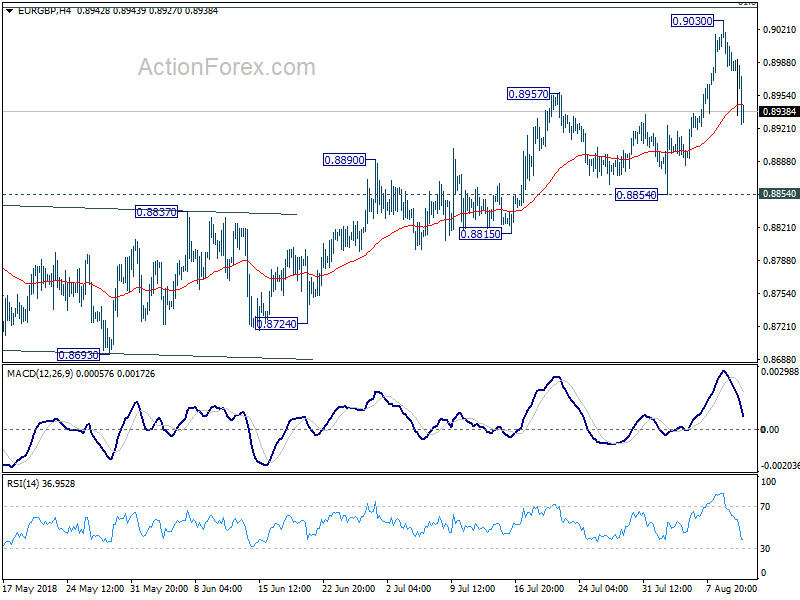
Task: Click the 0.90210 price axis value
Action: tap(779, 30)
